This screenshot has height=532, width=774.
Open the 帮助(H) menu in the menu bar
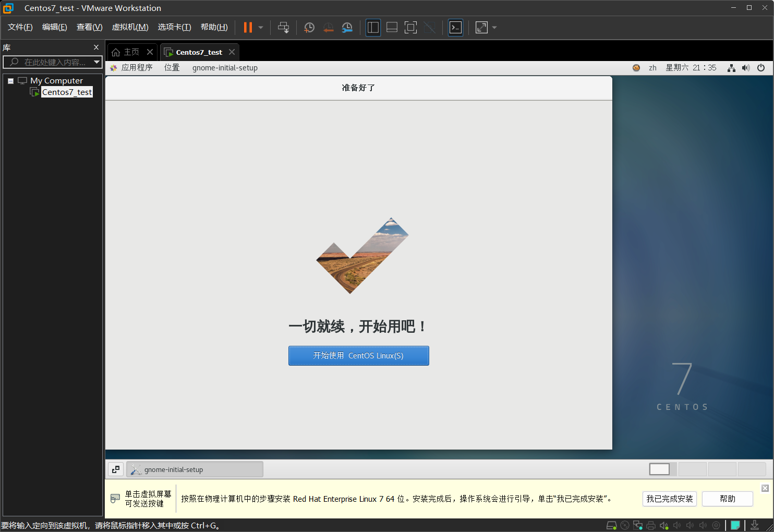(214, 27)
